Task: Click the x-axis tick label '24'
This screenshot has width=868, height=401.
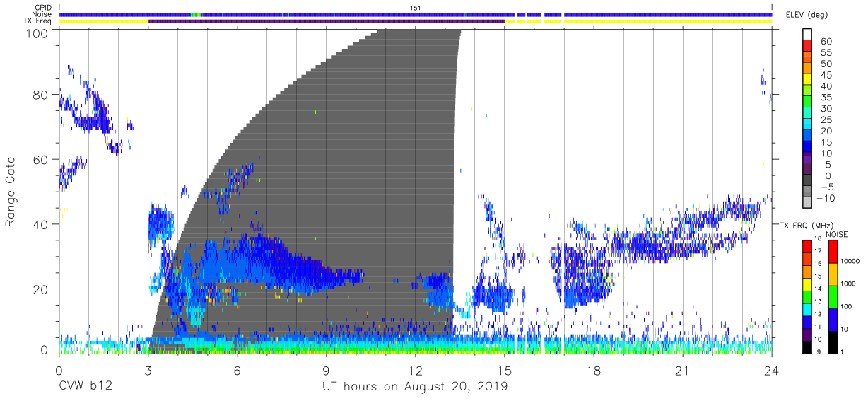Action: pyautogui.click(x=771, y=371)
